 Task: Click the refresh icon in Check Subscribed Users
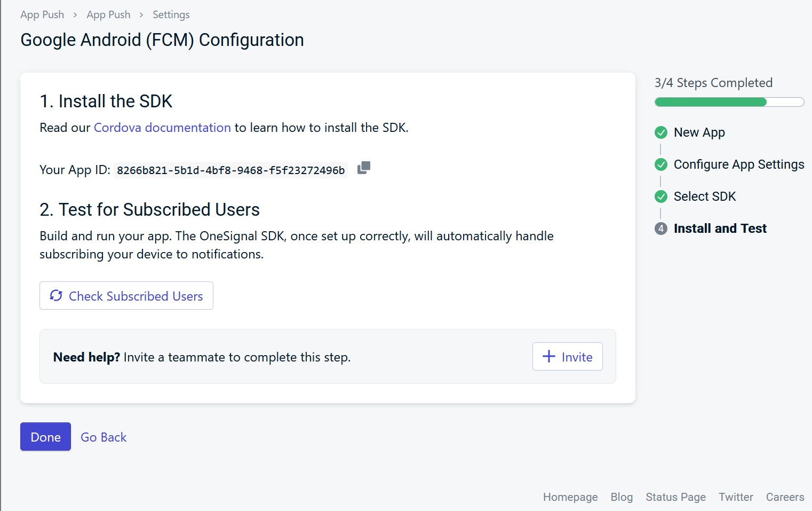(56, 295)
